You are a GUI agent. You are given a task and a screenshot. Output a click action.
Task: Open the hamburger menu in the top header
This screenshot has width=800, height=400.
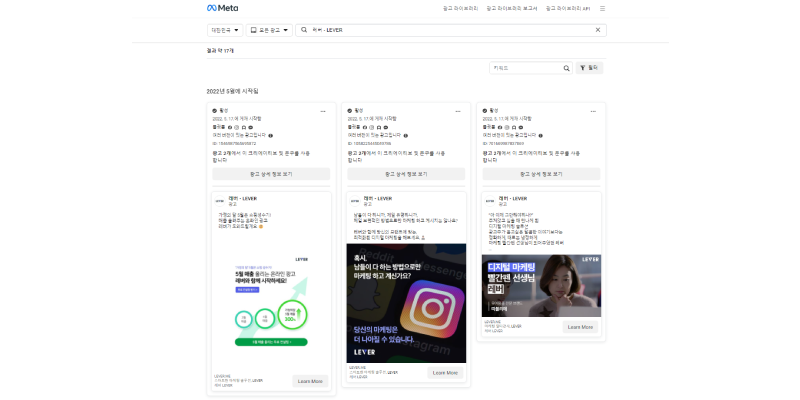[603, 9]
